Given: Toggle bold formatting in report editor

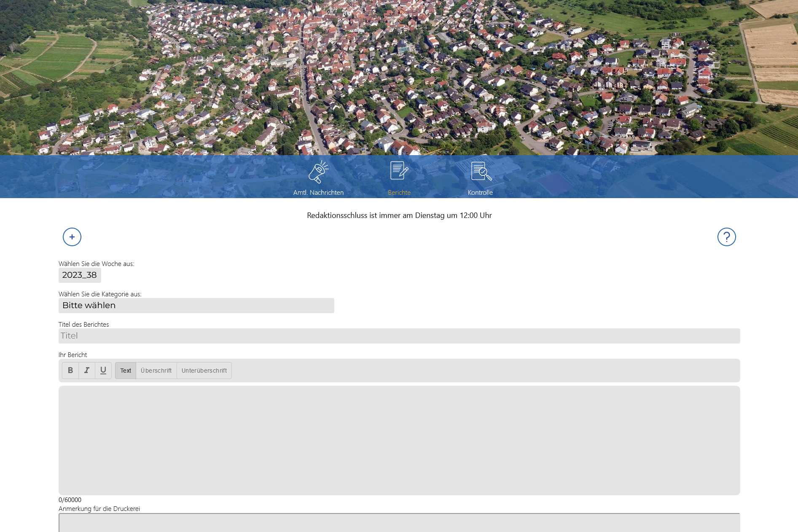Looking at the screenshot, I should (70, 371).
